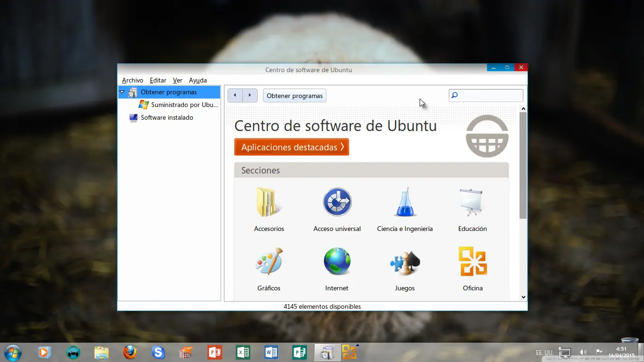
Task: Click the volume speaker tray icon
Action: click(583, 352)
